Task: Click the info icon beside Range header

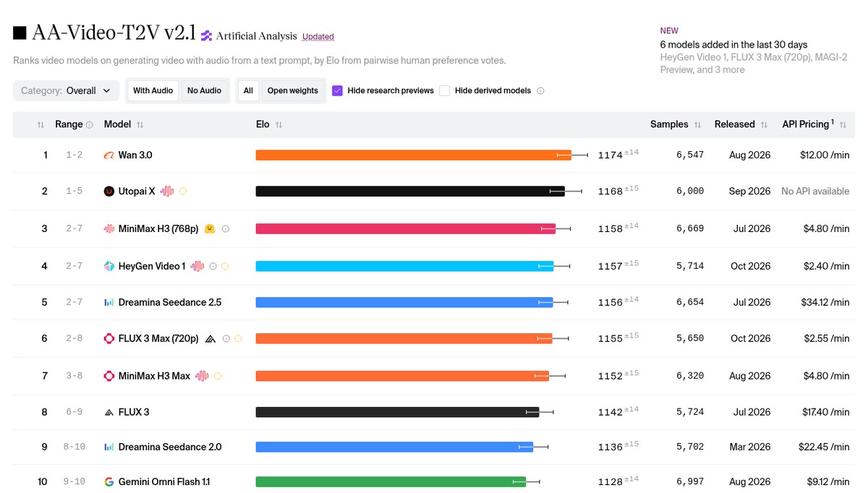Action: [x=90, y=125]
